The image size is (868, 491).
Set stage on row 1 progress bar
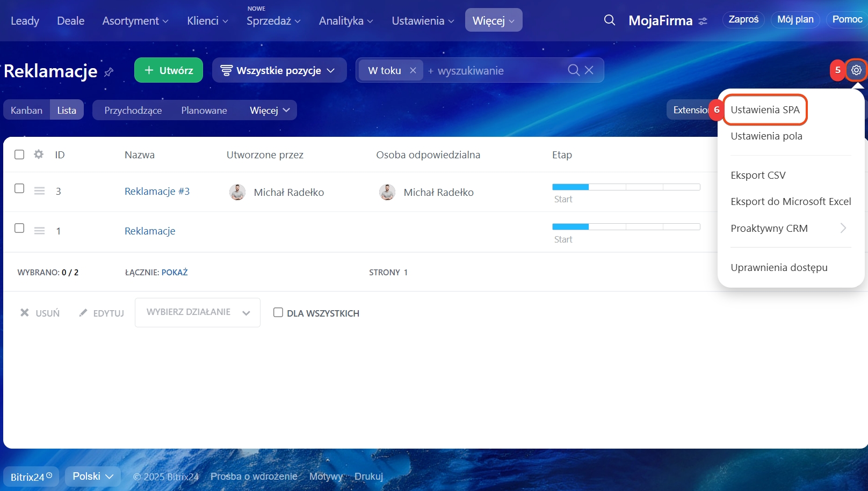click(626, 226)
